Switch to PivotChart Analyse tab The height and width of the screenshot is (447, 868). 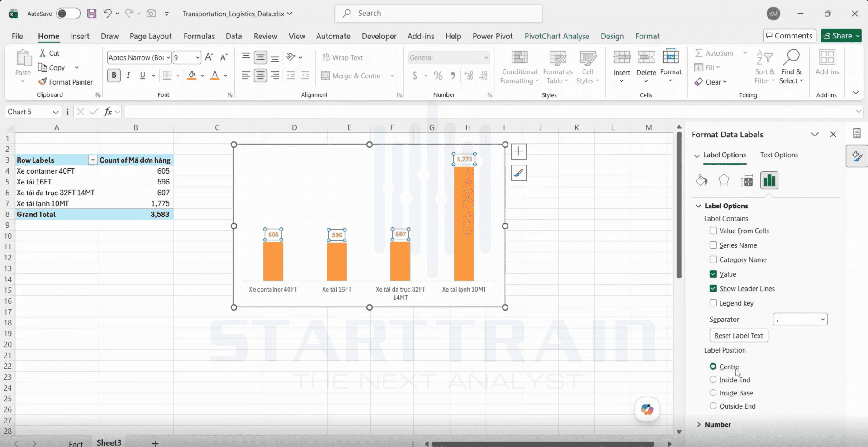click(557, 36)
